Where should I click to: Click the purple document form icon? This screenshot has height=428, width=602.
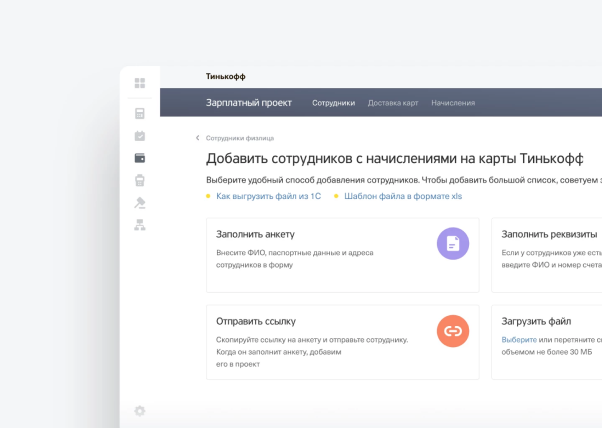pos(453,243)
